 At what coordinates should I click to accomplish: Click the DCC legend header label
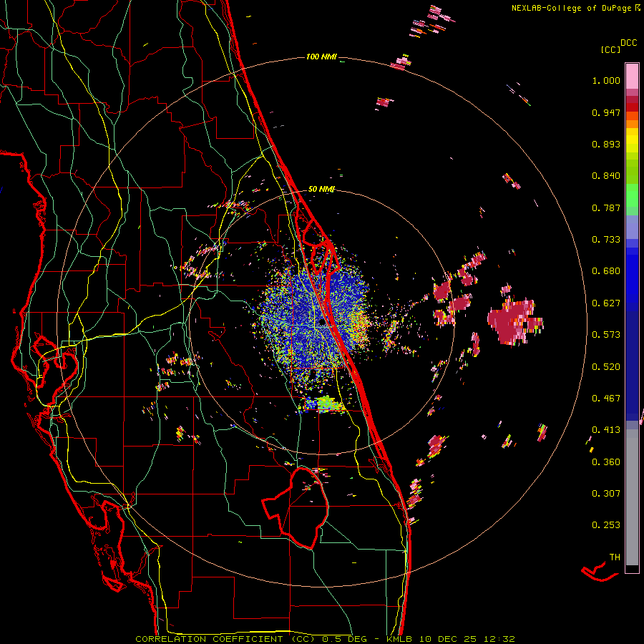[x=628, y=43]
